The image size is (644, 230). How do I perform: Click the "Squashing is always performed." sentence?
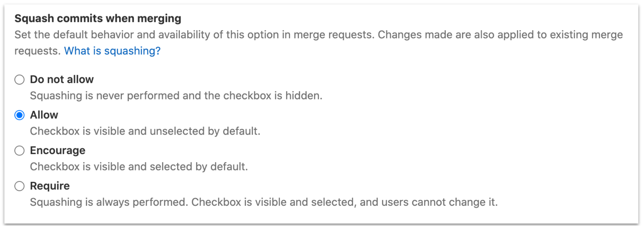click(x=109, y=202)
